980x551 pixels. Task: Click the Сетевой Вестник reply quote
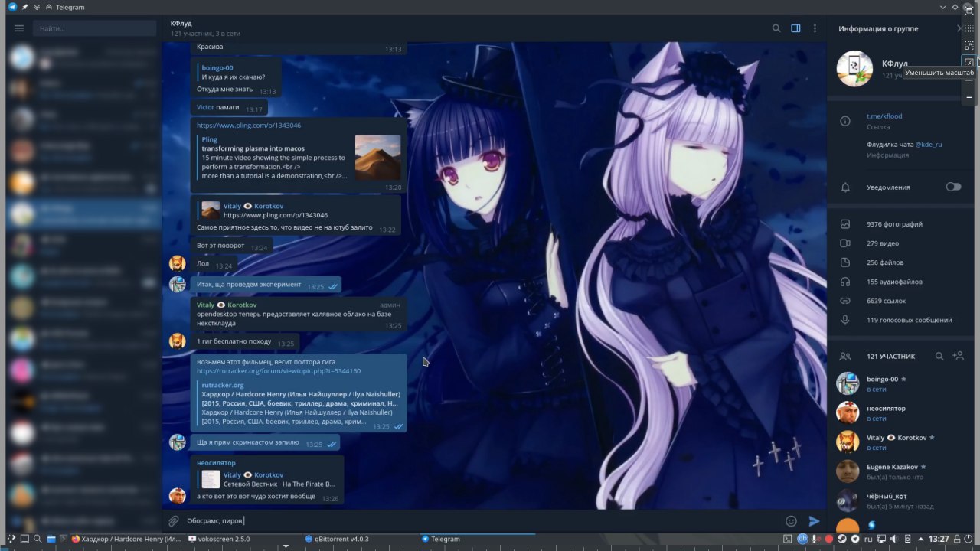click(268, 479)
